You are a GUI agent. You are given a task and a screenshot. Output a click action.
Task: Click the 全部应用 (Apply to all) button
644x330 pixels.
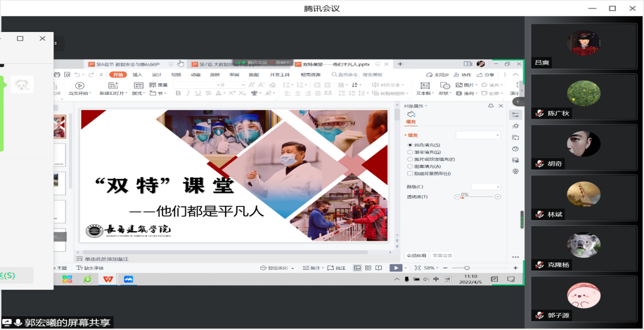(416, 256)
